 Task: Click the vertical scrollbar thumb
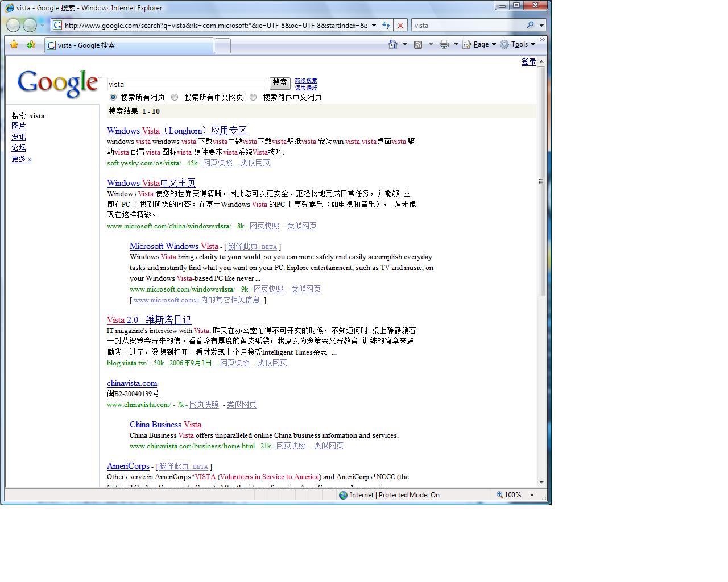541,181
